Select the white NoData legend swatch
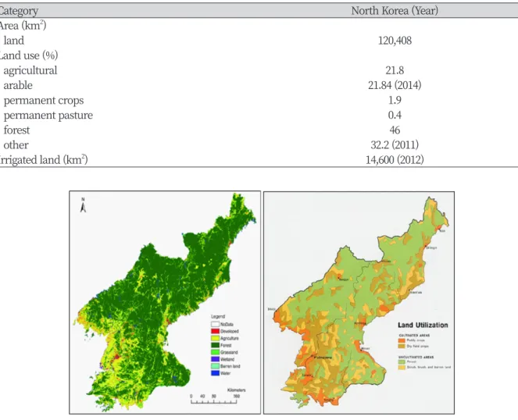 point(215,324)
